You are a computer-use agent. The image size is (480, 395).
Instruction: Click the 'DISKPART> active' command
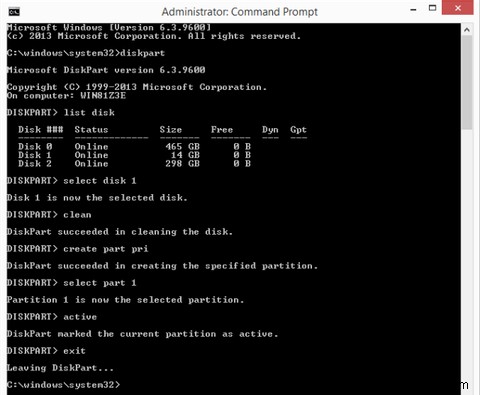pyautogui.click(x=52, y=317)
